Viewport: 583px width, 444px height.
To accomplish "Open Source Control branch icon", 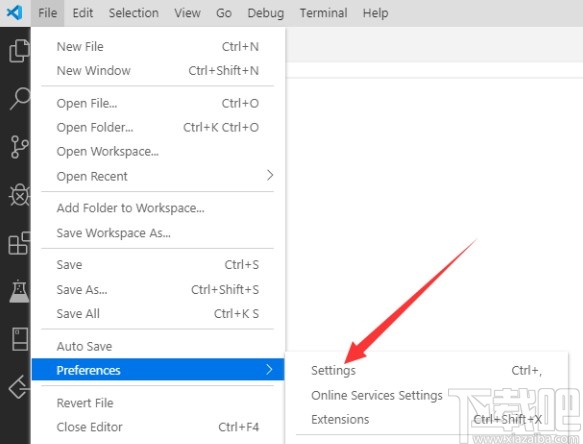I will pyautogui.click(x=19, y=147).
